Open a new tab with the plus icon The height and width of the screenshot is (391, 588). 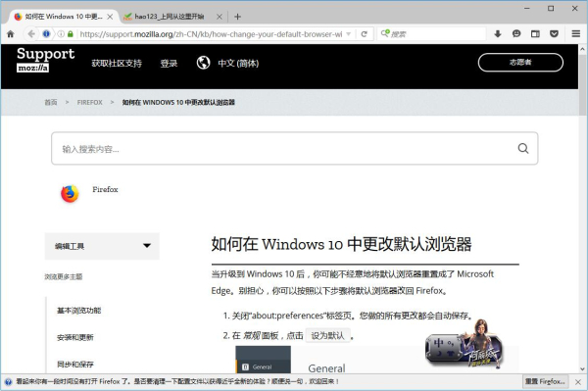click(x=237, y=17)
